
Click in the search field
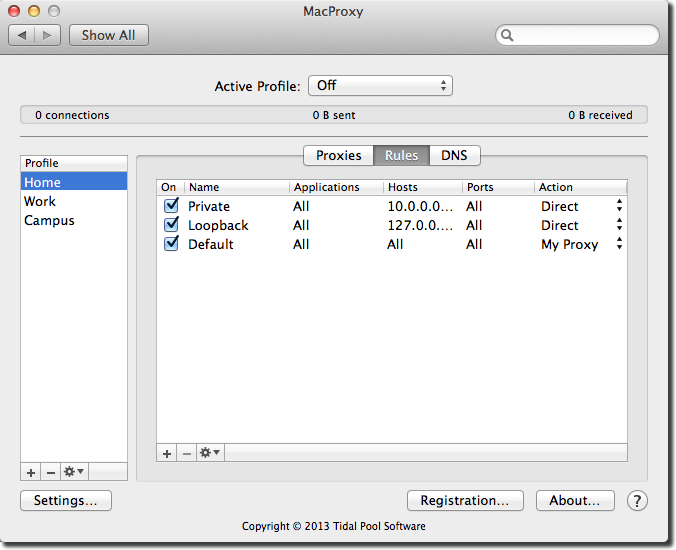(x=577, y=35)
